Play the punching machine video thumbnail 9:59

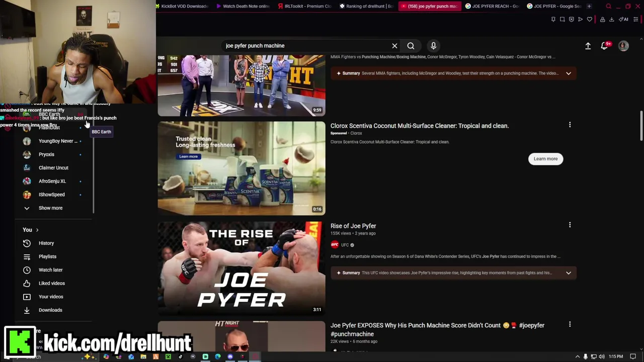tap(242, 85)
